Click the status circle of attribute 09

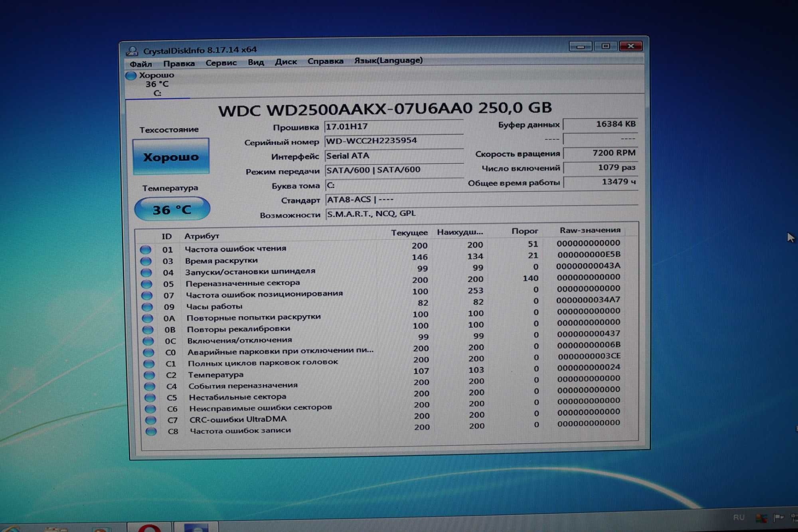(147, 307)
